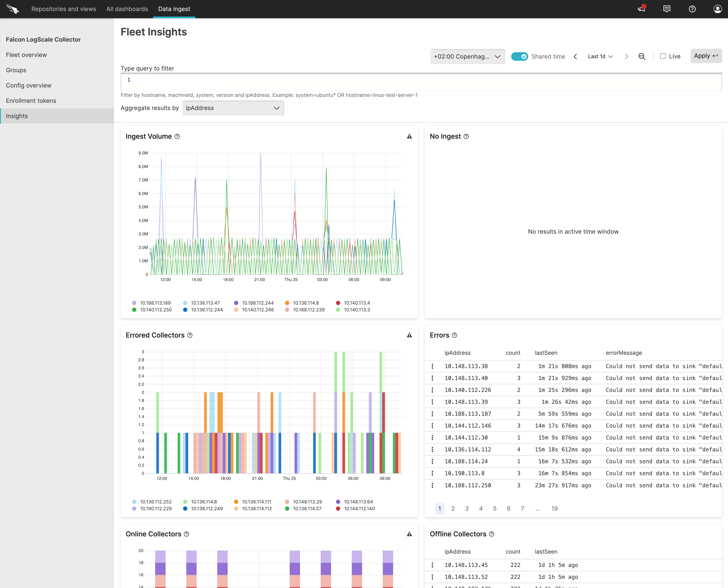Switch to the All dashboards tab

click(127, 9)
